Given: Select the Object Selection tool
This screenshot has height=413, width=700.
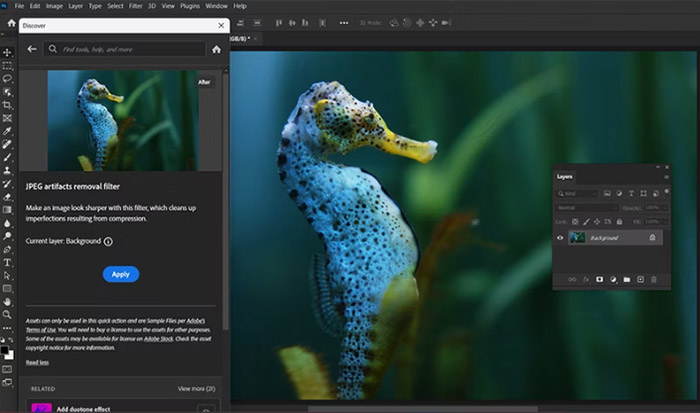Looking at the screenshot, I should point(7,92).
